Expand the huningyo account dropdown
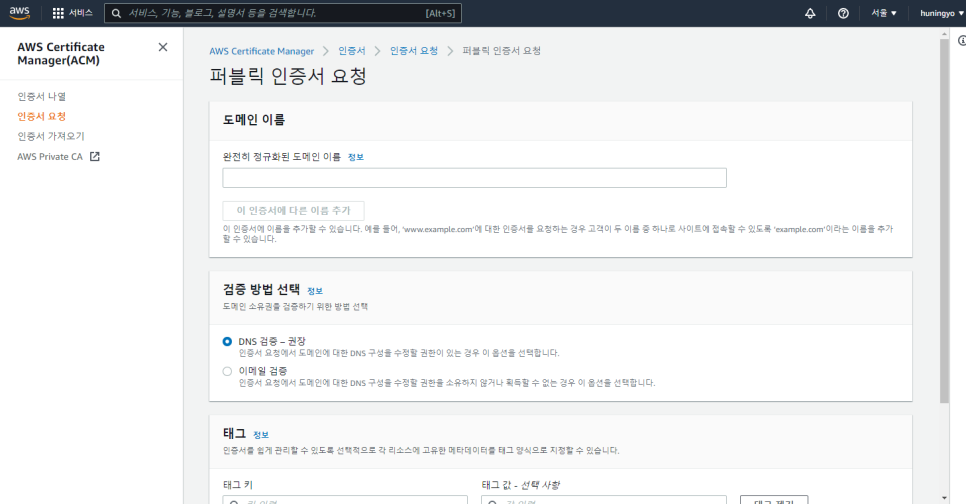The image size is (966, 504). tap(941, 13)
